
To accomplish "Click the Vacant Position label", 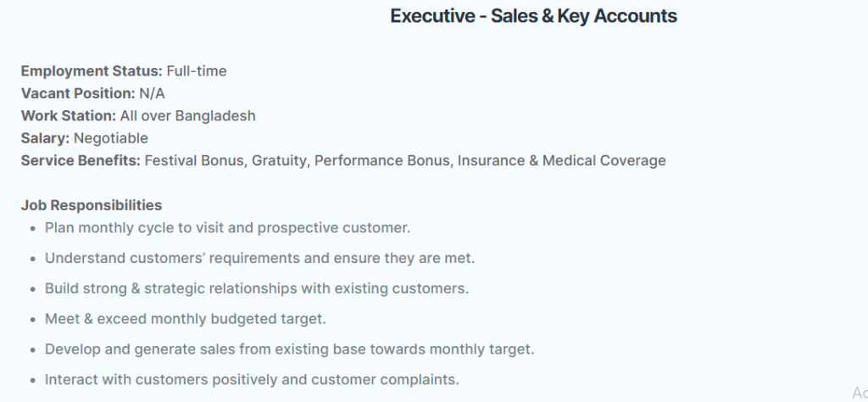I will click(78, 93).
